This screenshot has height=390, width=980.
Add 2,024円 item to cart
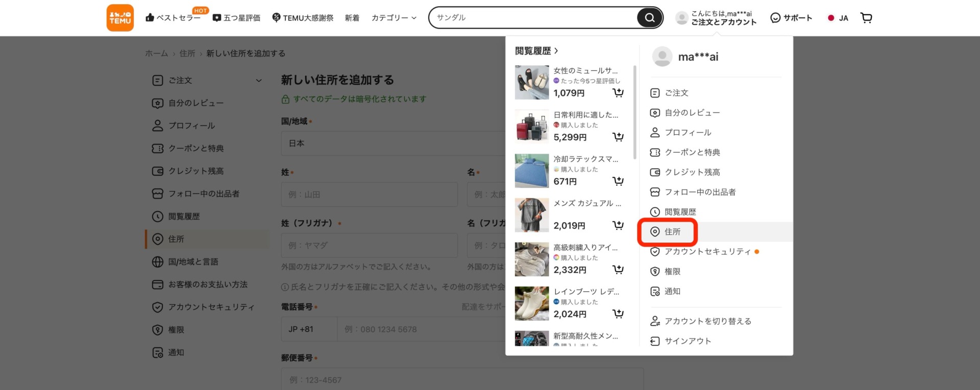coord(618,314)
